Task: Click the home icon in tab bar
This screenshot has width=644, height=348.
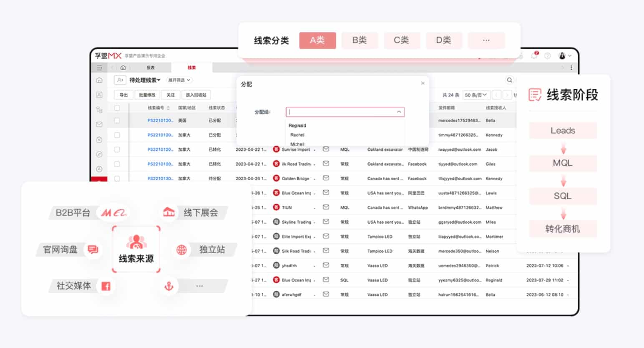Action: pos(123,68)
